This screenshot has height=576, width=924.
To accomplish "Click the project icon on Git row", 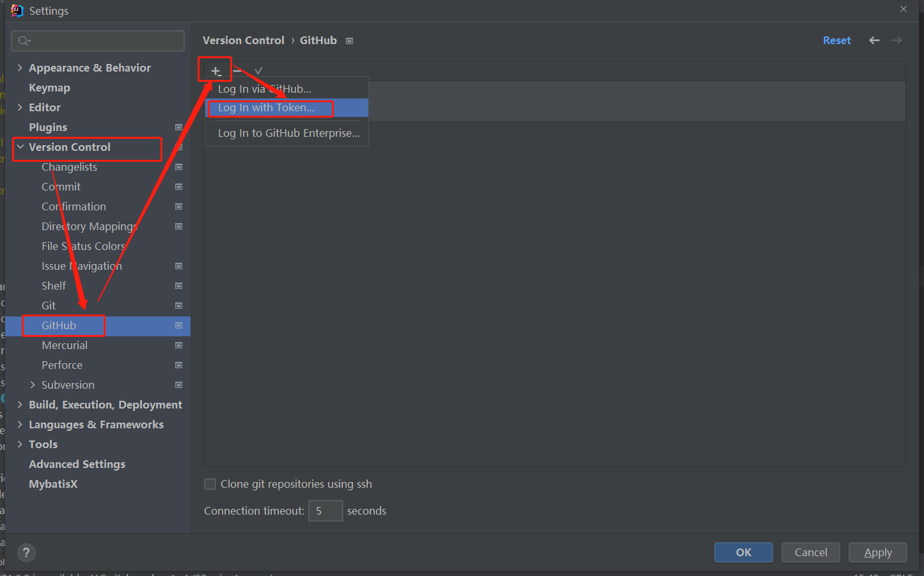I will click(x=179, y=306).
